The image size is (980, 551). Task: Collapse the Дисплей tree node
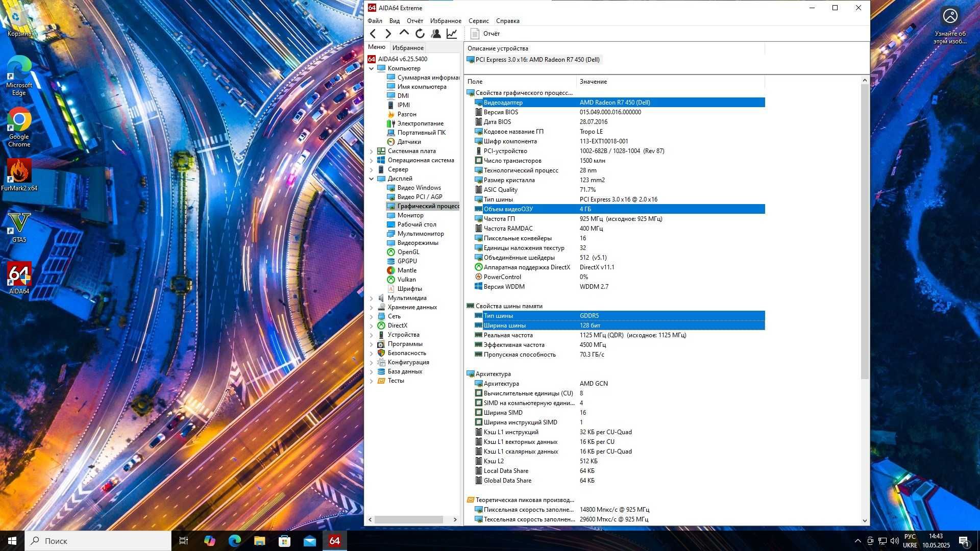coord(372,179)
